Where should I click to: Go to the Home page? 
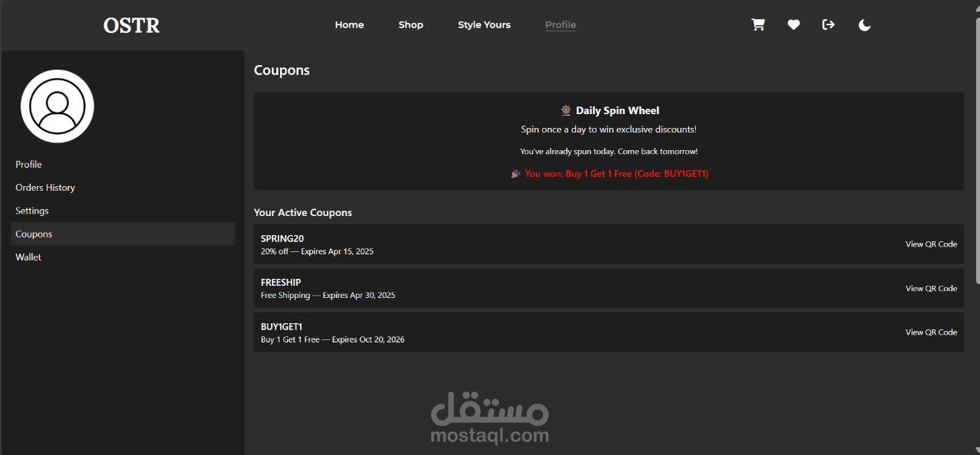(x=349, y=25)
